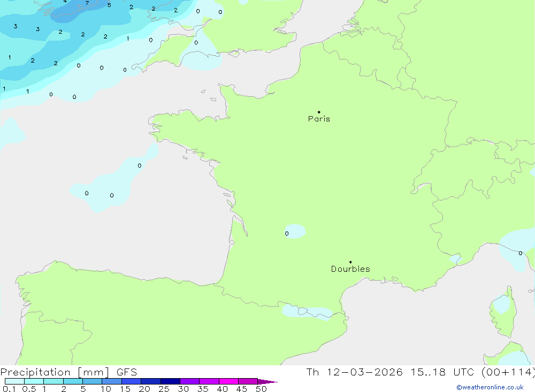Click the legend value '50' label
This screenshot has width=535, height=392.
261,389
